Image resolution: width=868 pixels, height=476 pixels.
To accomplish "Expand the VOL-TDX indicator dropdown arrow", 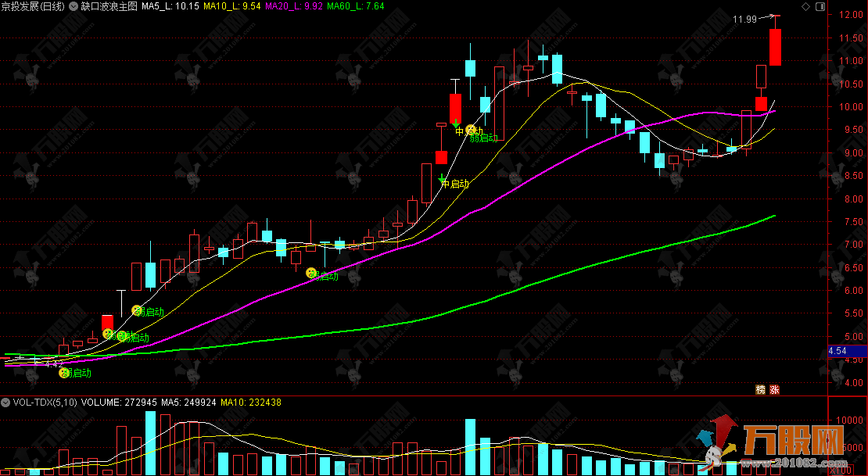I will pos(7,402).
